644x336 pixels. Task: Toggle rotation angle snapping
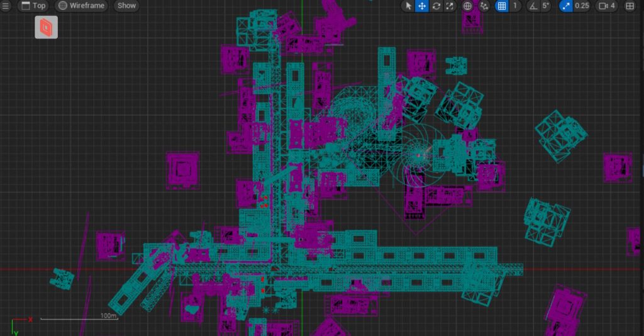[533, 6]
